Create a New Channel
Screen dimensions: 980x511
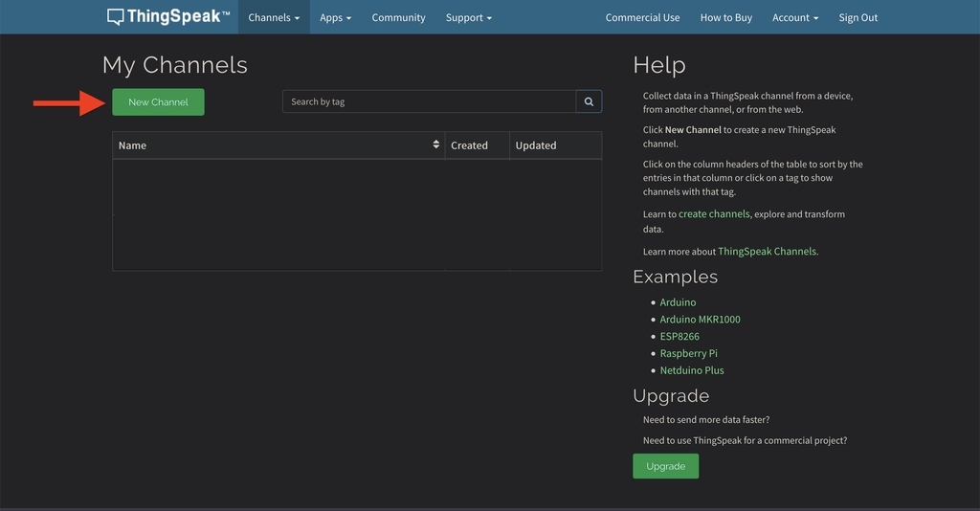click(158, 101)
